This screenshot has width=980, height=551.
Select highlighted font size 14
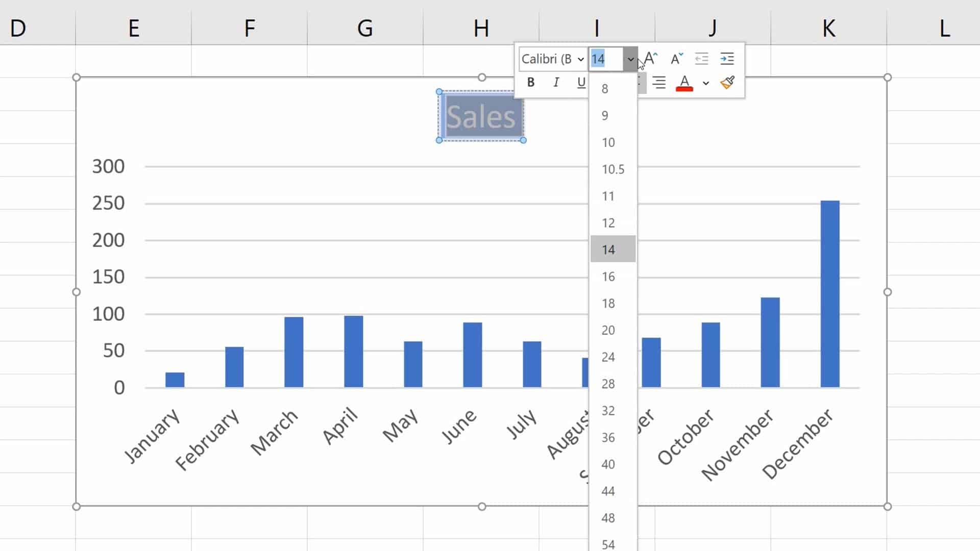tap(613, 249)
